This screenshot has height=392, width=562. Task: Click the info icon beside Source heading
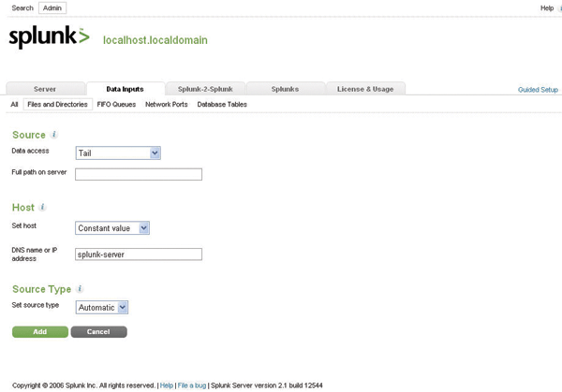click(54, 135)
